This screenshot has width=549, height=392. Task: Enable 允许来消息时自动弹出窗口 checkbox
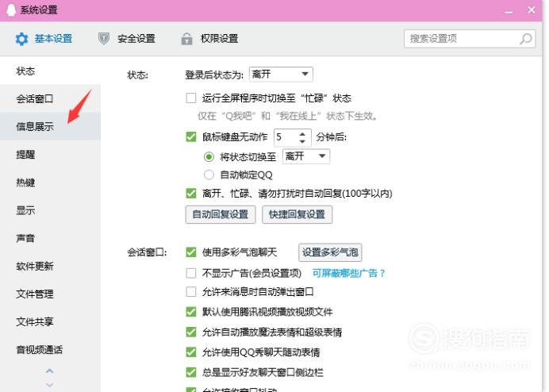(191, 291)
